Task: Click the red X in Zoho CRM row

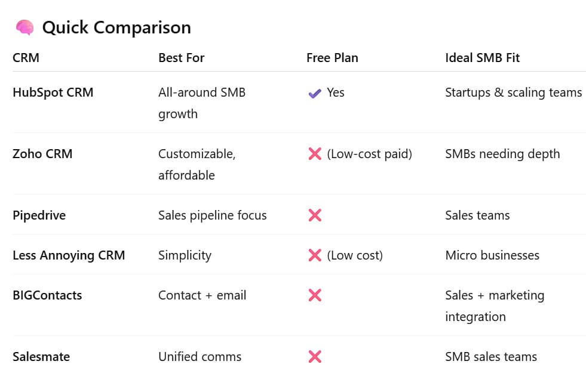Action: coord(315,154)
